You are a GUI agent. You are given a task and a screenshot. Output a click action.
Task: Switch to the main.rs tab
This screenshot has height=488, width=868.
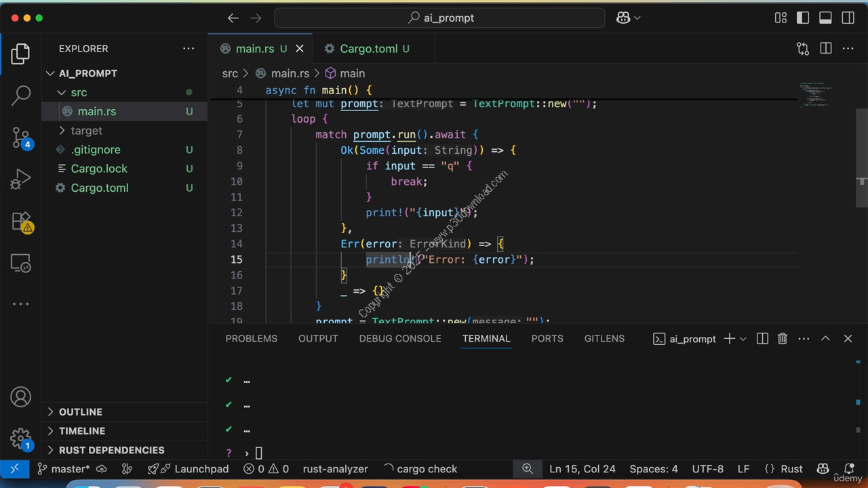[x=255, y=49]
